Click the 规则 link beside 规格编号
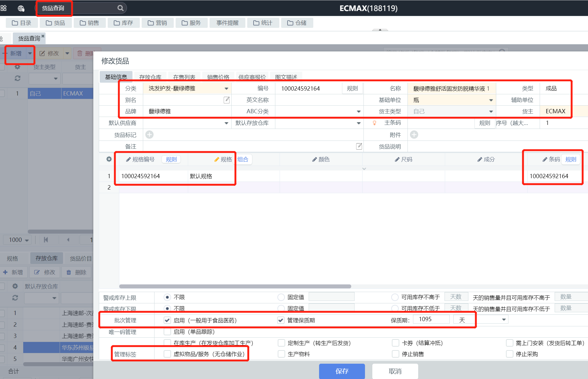Image resolution: width=588 pixels, height=379 pixels. 171,159
